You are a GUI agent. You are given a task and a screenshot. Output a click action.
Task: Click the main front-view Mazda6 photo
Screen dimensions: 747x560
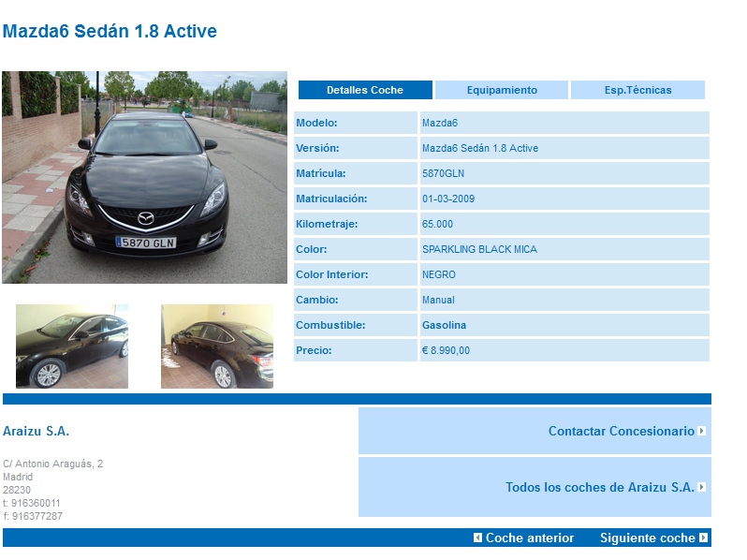(x=144, y=177)
